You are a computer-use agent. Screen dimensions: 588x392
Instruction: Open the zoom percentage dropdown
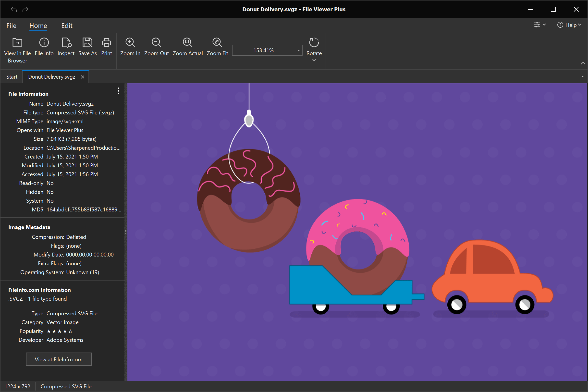(x=298, y=50)
